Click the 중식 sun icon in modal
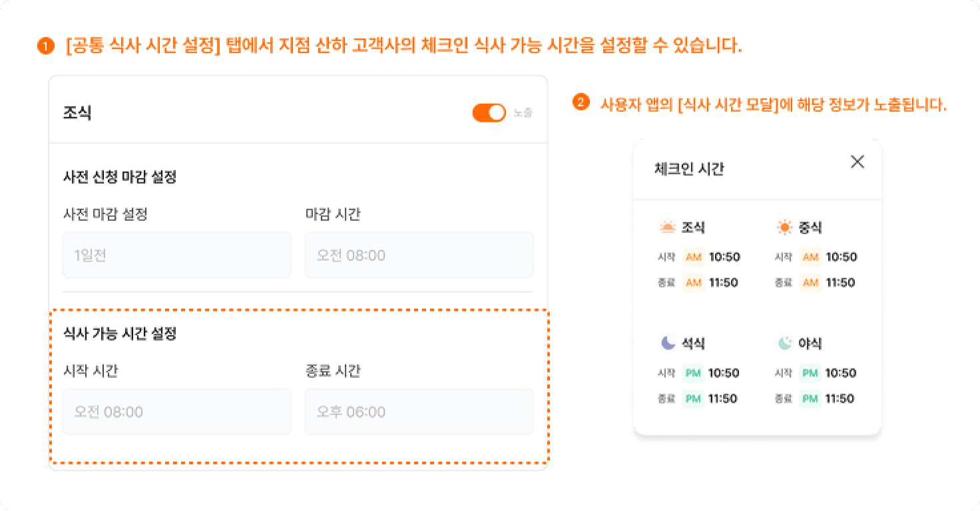 pos(784,228)
